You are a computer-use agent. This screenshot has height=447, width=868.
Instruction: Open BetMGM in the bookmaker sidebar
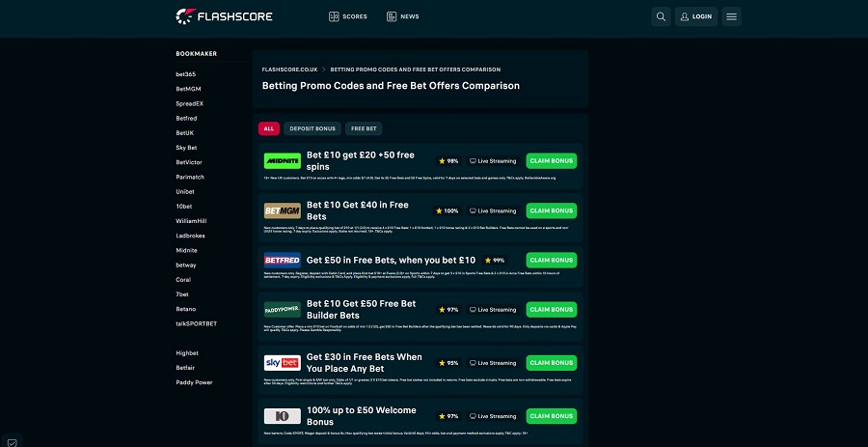pos(188,89)
